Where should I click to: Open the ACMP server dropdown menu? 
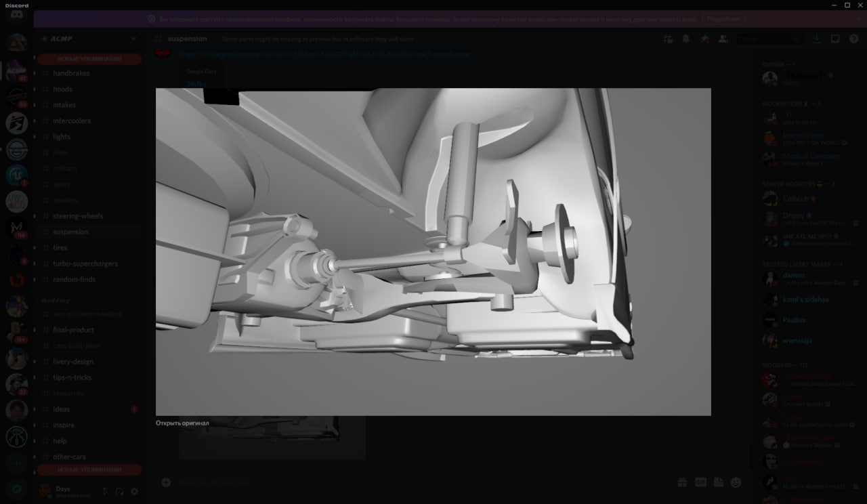(x=88, y=39)
